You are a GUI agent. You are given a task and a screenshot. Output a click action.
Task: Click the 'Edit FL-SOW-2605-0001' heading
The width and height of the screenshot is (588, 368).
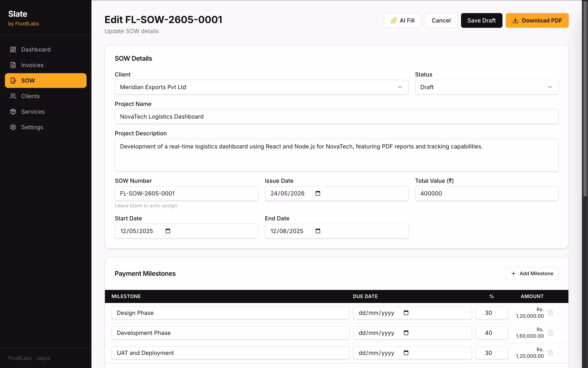pyautogui.click(x=163, y=19)
